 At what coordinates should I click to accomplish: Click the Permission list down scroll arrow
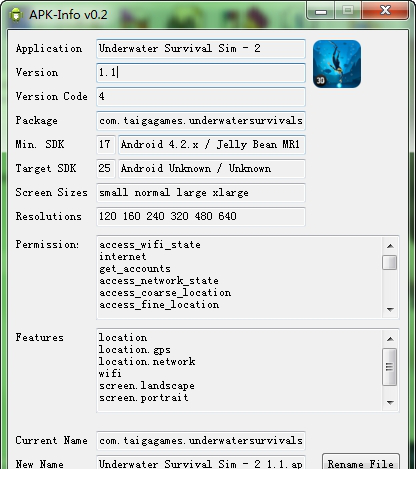coord(390,309)
